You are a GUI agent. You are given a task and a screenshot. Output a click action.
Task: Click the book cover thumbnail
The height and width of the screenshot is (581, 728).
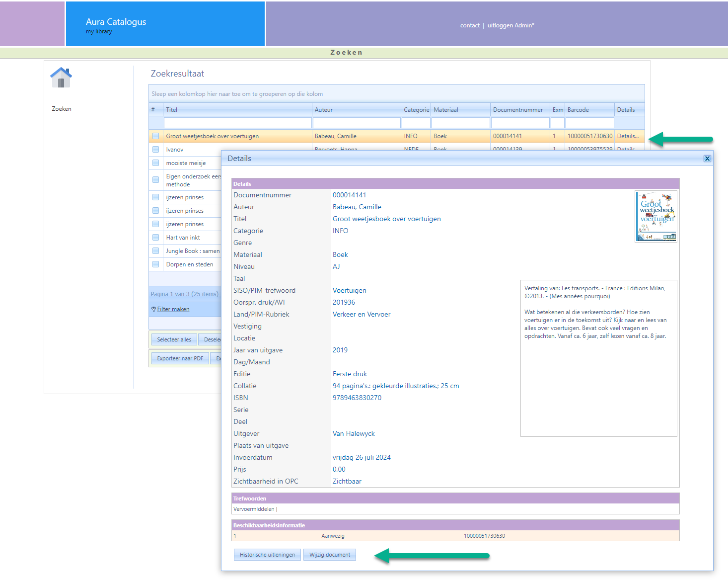(x=656, y=216)
